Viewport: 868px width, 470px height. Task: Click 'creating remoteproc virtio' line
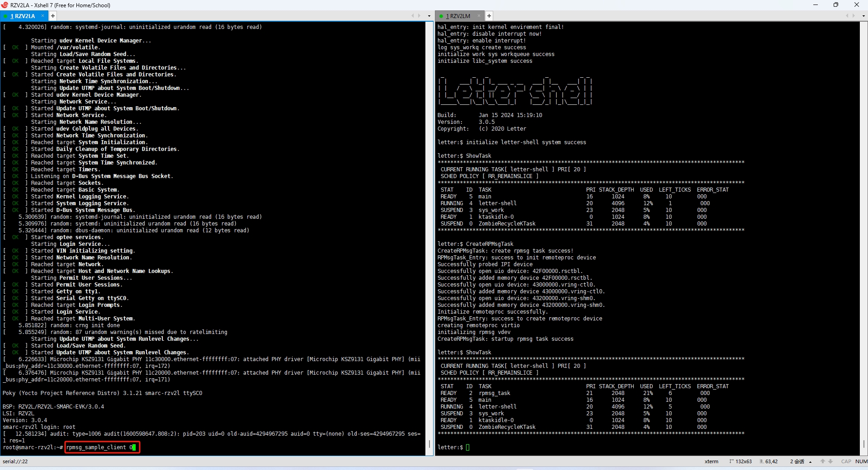pos(479,325)
